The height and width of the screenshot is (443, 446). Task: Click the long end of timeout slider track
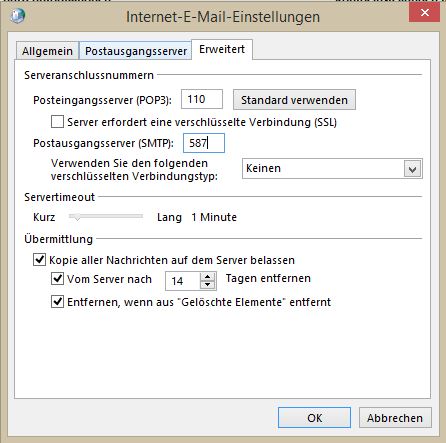[x=140, y=216]
